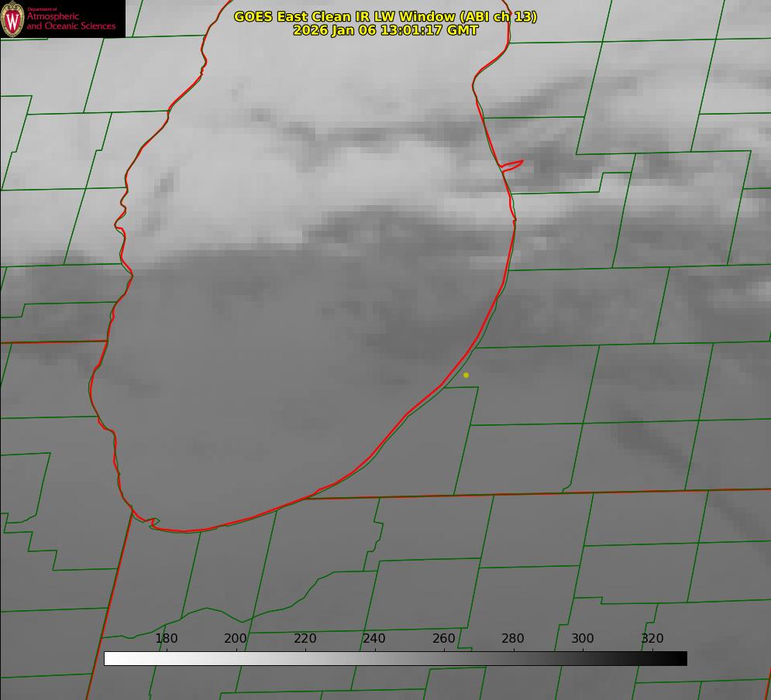This screenshot has height=700, width=771.
Task: Click the '240' colorbar label
Action: click(x=374, y=638)
